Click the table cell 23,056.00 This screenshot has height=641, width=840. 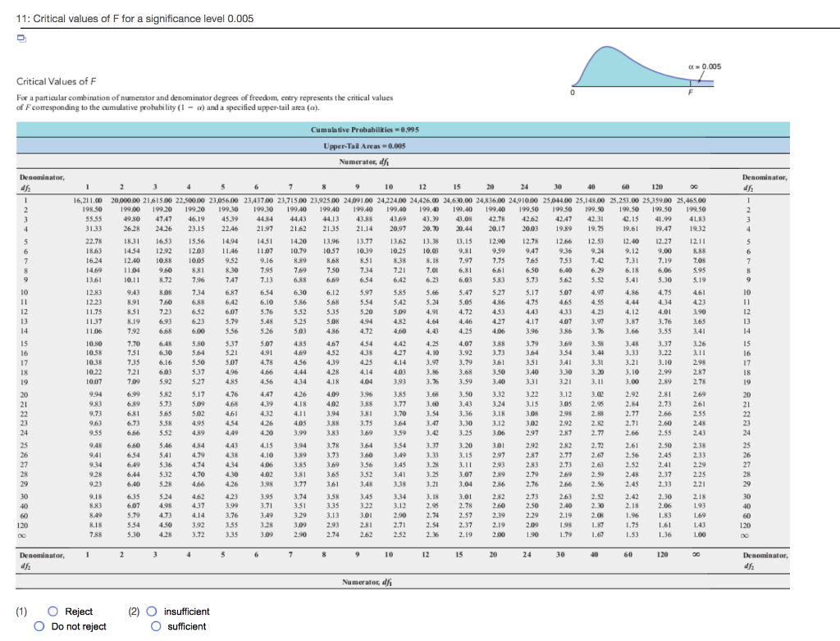click(x=224, y=200)
